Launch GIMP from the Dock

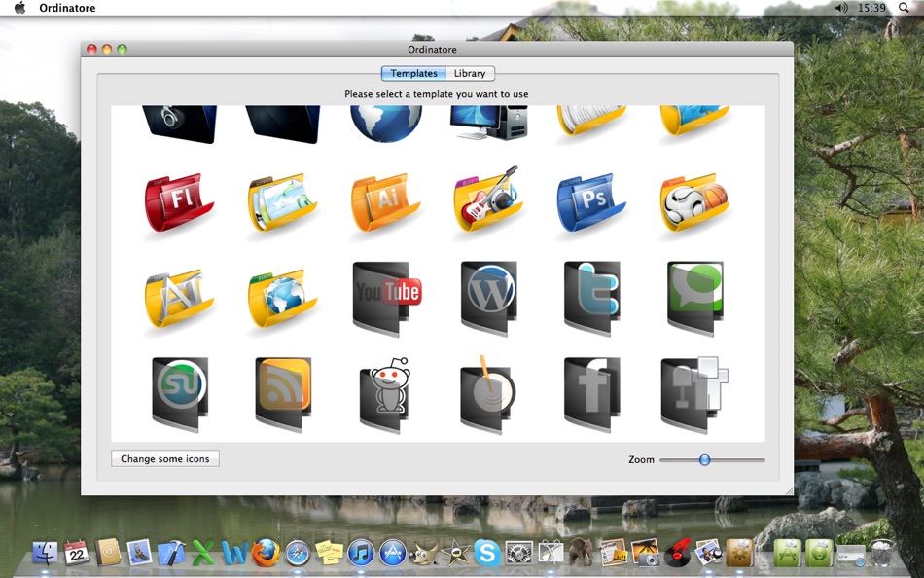pos(424,555)
